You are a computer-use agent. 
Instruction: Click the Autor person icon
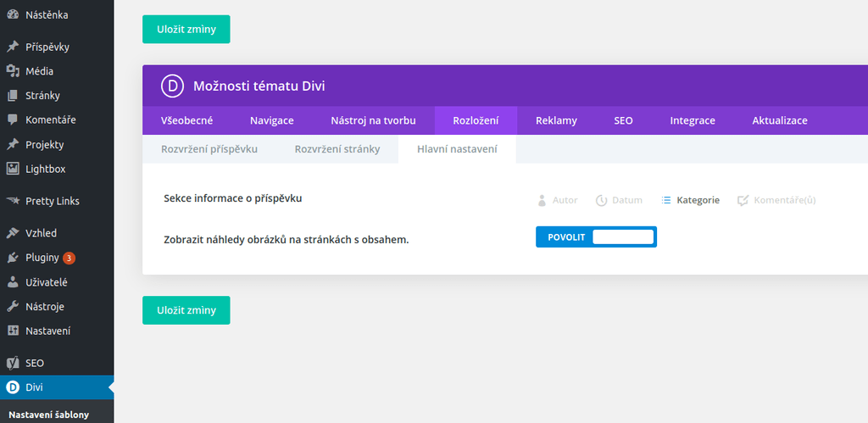click(542, 200)
